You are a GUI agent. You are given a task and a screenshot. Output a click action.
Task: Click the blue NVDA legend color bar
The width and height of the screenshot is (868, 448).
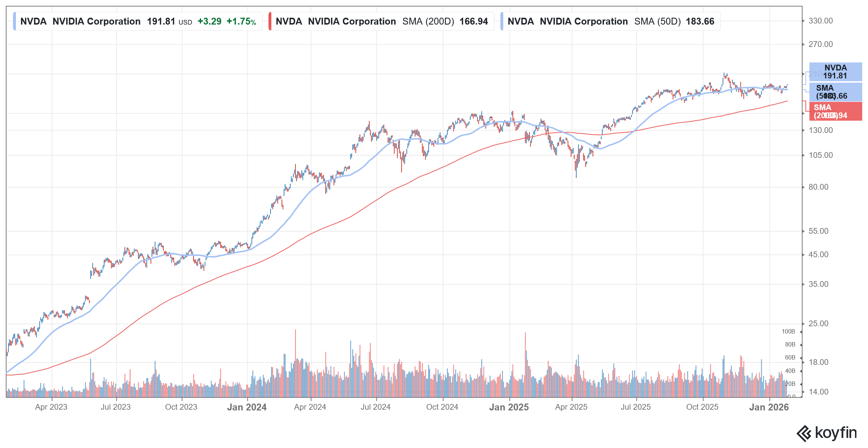(14, 21)
